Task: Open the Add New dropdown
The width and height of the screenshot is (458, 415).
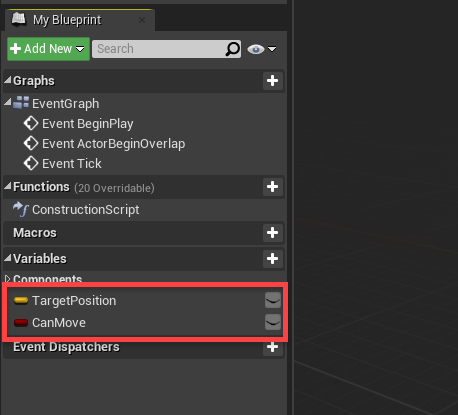Action: [x=48, y=49]
